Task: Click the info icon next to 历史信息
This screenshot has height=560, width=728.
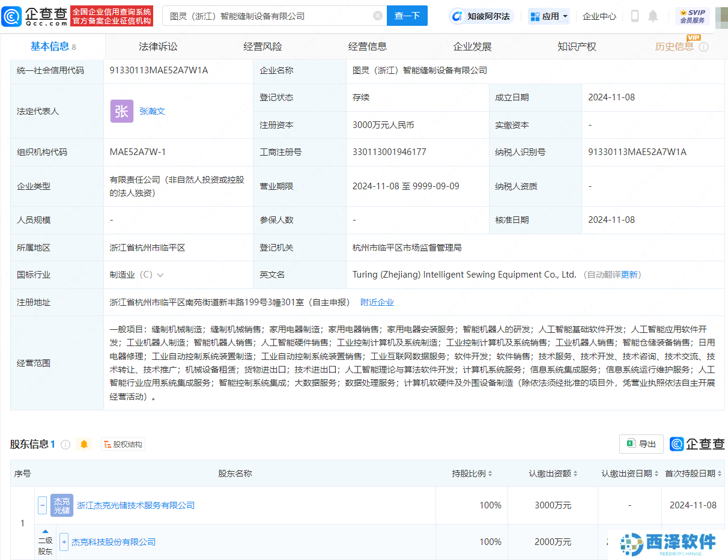Action: [703, 47]
